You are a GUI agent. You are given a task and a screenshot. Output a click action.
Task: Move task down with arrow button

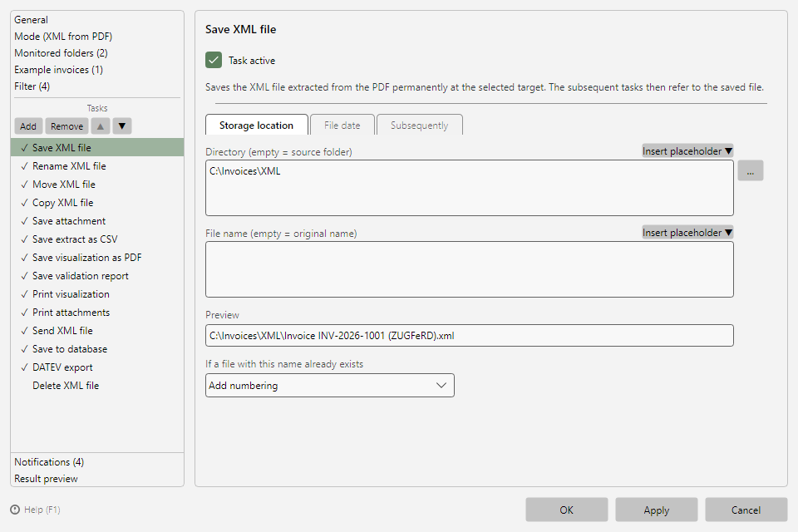122,126
